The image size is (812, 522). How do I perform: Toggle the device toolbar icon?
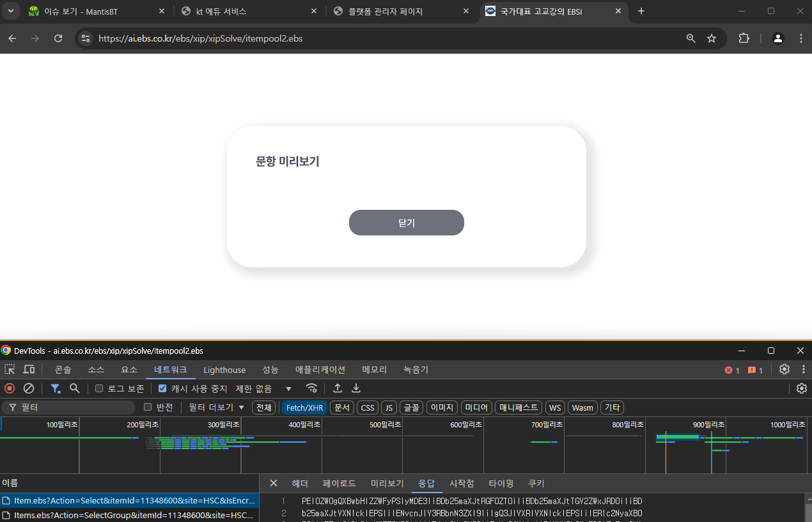[29, 370]
